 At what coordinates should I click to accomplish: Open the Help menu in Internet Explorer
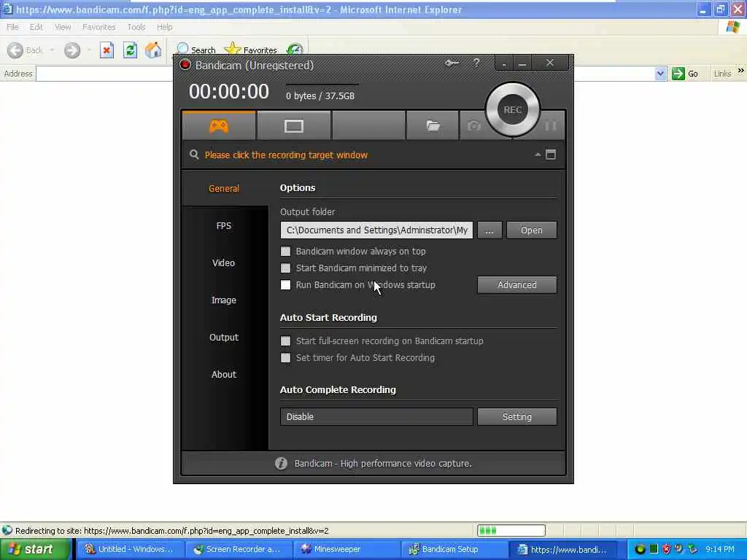click(x=164, y=27)
